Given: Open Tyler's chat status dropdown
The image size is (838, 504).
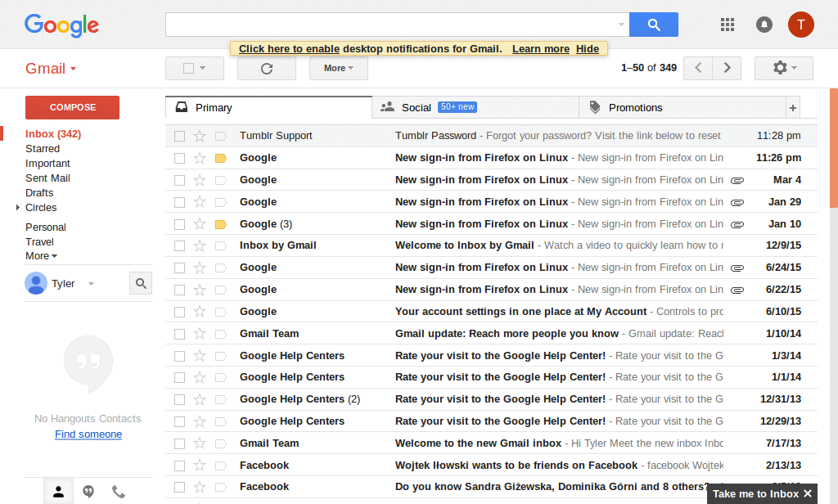Looking at the screenshot, I should (92, 284).
